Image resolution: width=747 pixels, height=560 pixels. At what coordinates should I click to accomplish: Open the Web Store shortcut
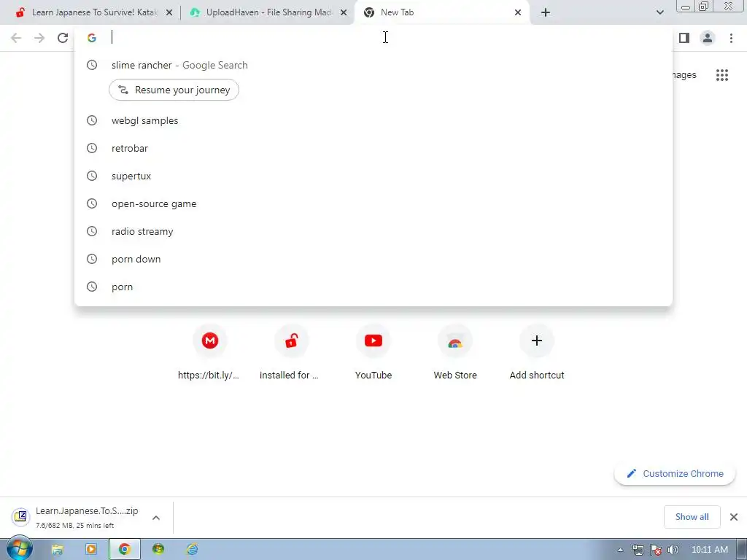455,352
